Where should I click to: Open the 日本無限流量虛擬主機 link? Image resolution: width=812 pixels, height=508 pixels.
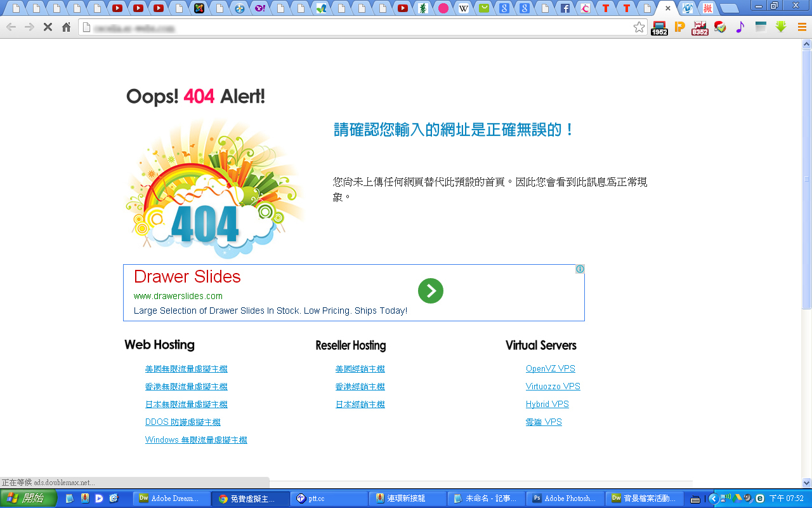tap(186, 404)
